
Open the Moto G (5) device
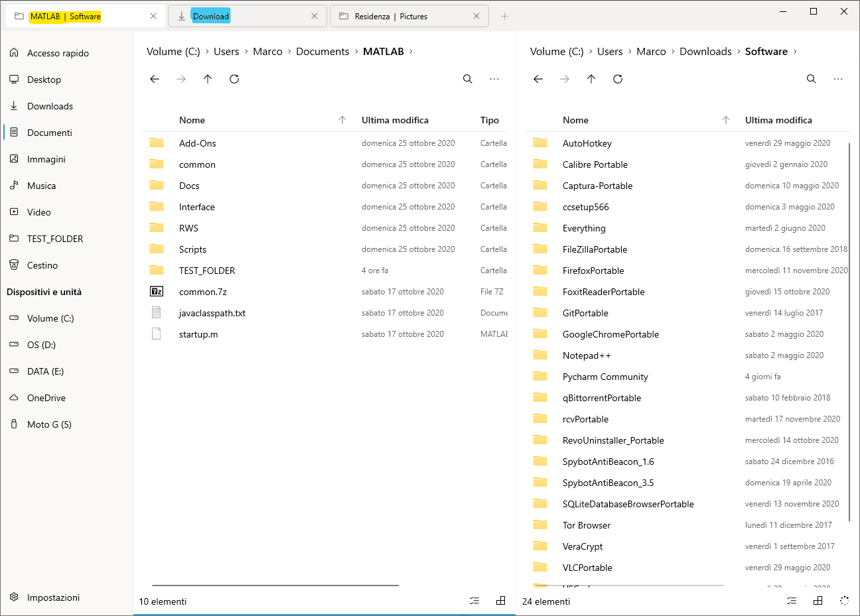pos(48,424)
